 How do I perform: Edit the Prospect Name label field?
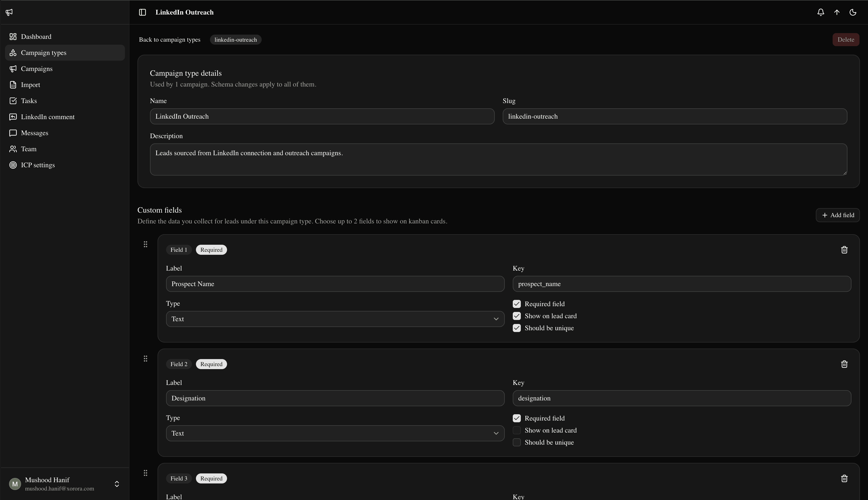[x=335, y=284]
